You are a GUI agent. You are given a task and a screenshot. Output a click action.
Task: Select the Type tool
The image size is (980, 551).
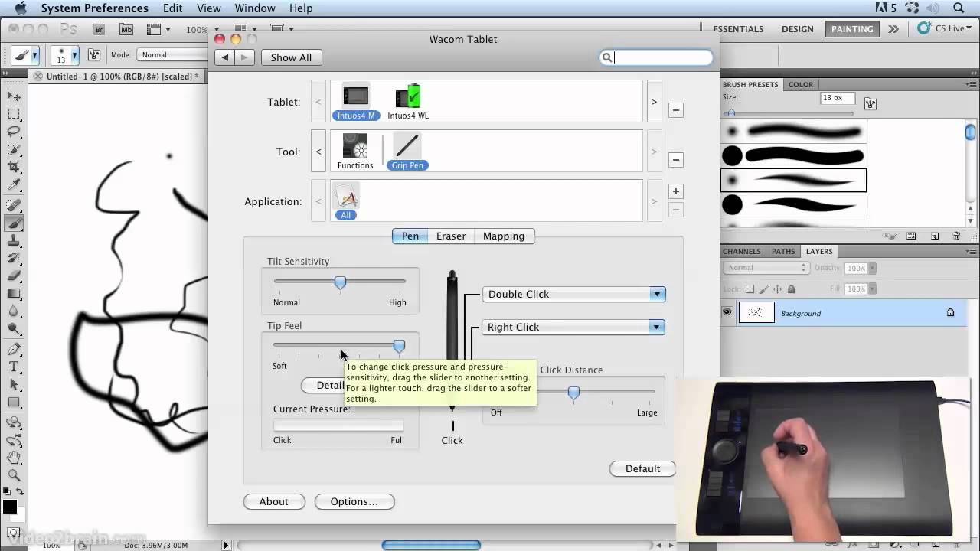click(14, 367)
